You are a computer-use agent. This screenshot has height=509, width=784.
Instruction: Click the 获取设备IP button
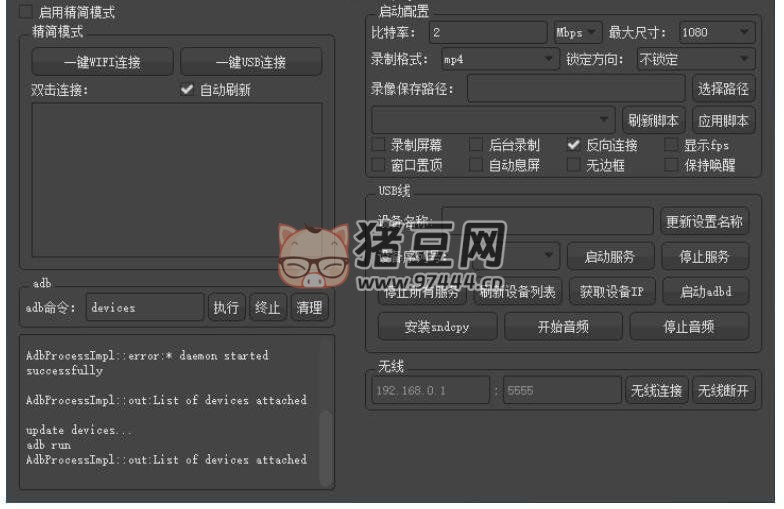click(x=612, y=292)
